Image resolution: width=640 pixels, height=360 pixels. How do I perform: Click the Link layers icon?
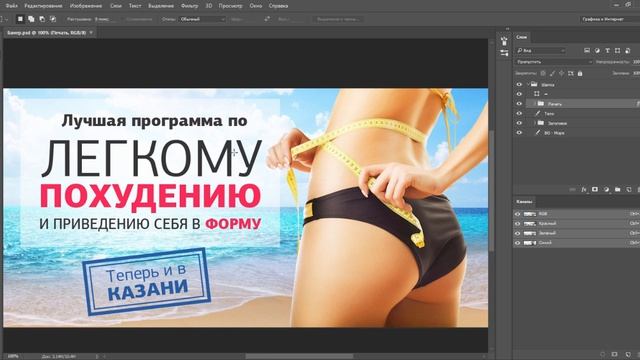[x=573, y=190]
